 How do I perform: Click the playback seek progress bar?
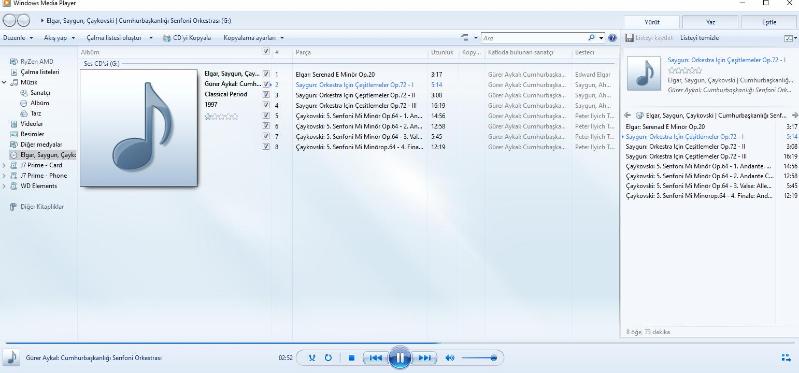pyautogui.click(x=399, y=343)
